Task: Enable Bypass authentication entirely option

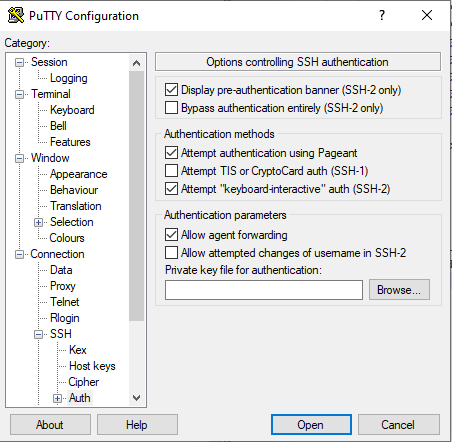Action: pos(171,108)
